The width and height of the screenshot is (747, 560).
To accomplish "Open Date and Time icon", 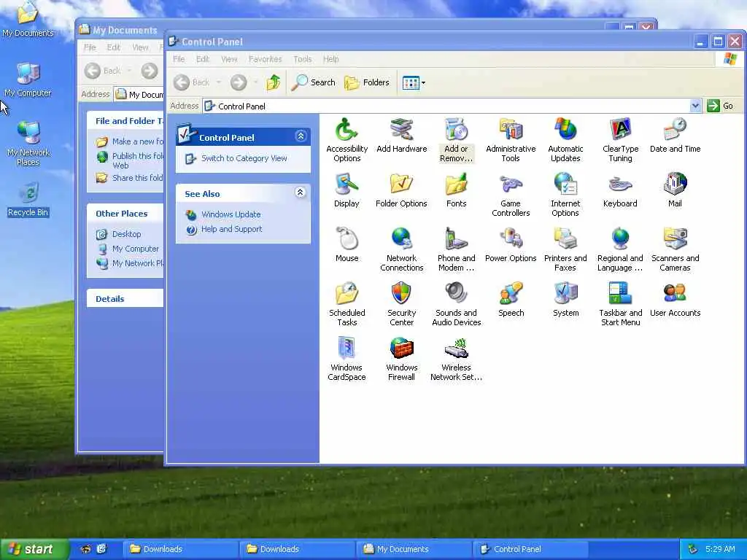I will click(x=675, y=136).
